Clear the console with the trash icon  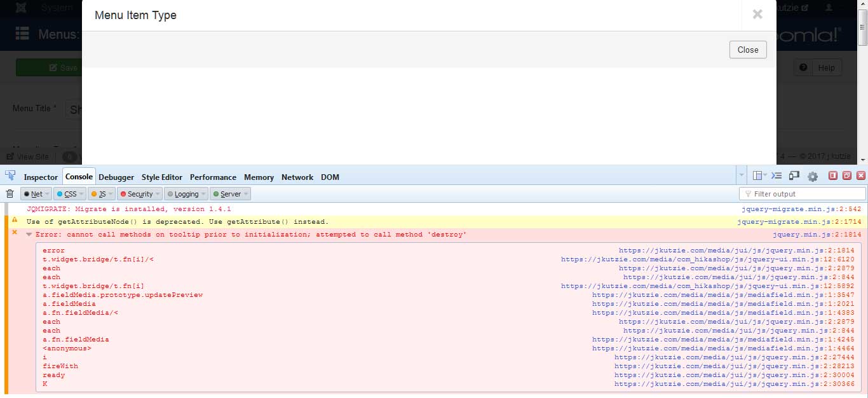click(x=10, y=194)
